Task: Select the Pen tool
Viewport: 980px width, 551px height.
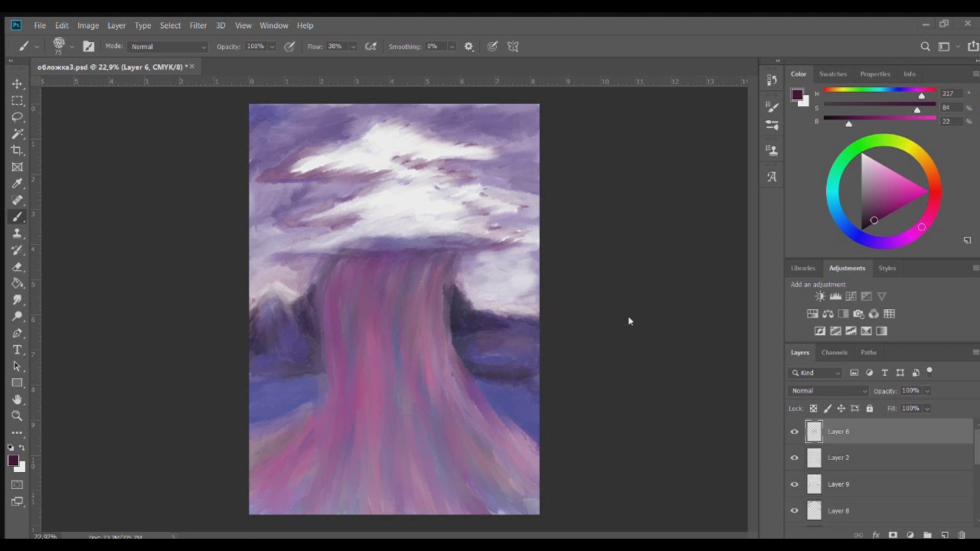Action: coord(17,334)
